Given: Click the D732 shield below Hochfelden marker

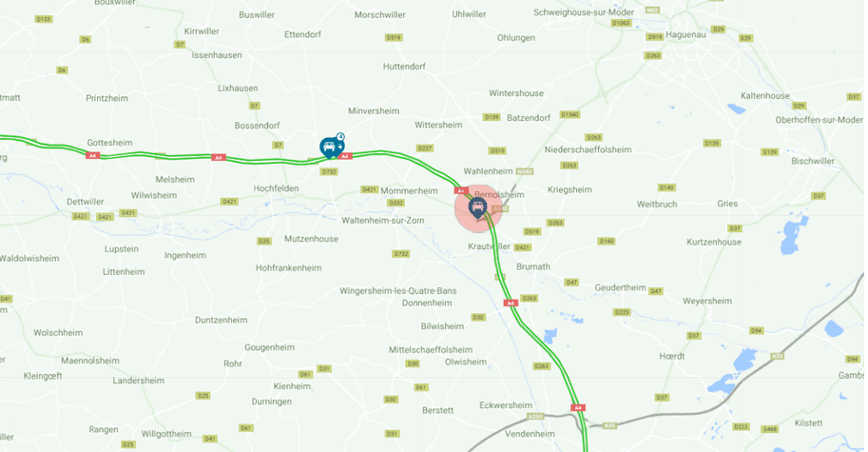Looking at the screenshot, I should [329, 171].
